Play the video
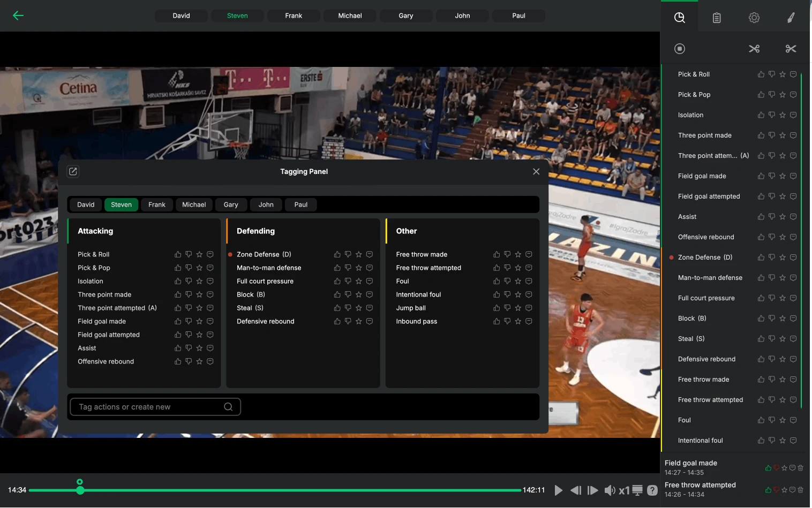 559,490
